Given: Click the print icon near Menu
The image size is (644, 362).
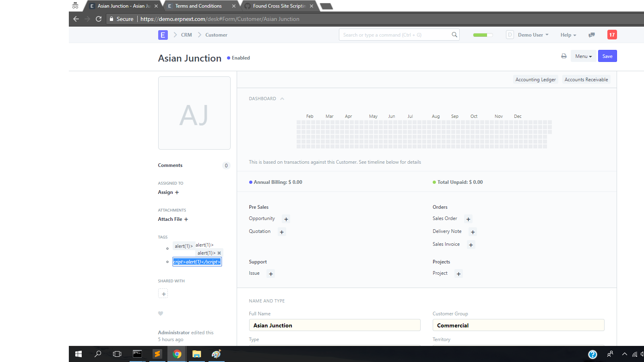Looking at the screenshot, I should coord(563,56).
